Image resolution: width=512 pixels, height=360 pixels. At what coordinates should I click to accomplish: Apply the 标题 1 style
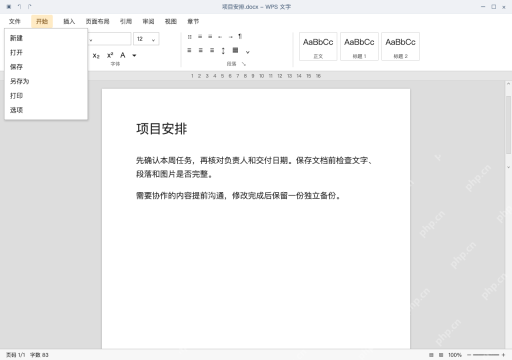[x=359, y=46]
